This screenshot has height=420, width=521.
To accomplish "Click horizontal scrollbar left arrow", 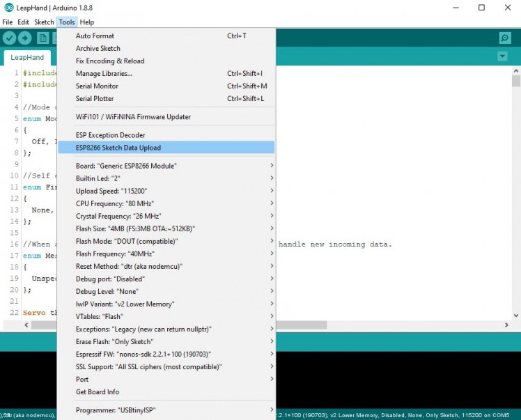I will [26, 325].
